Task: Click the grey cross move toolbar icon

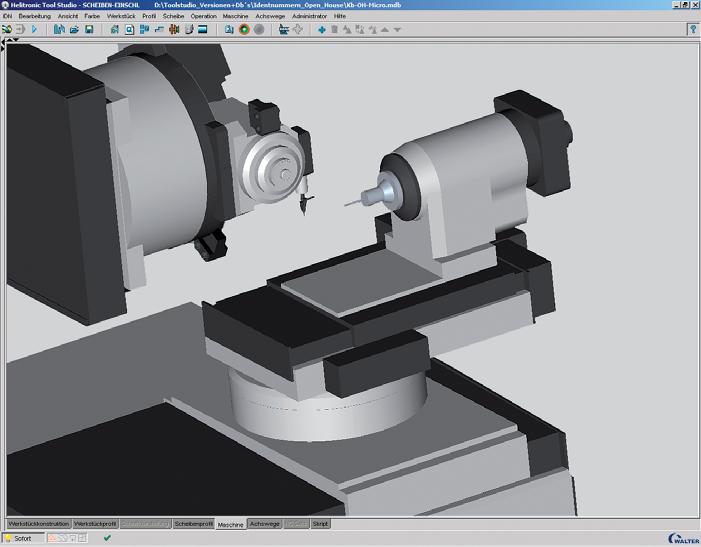Action: click(x=298, y=29)
